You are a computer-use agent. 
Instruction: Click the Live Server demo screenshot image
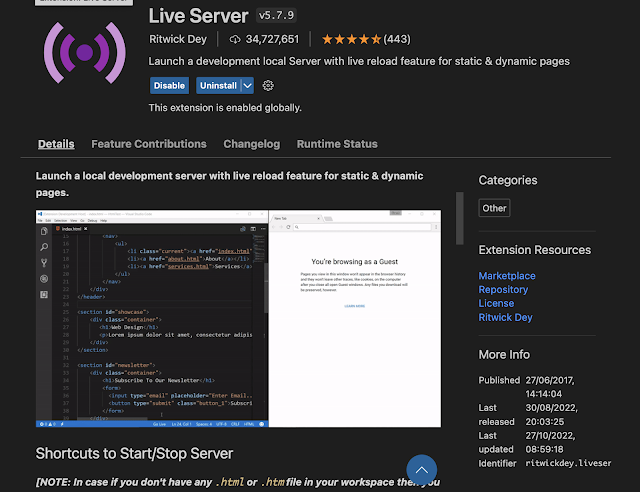tap(238, 318)
